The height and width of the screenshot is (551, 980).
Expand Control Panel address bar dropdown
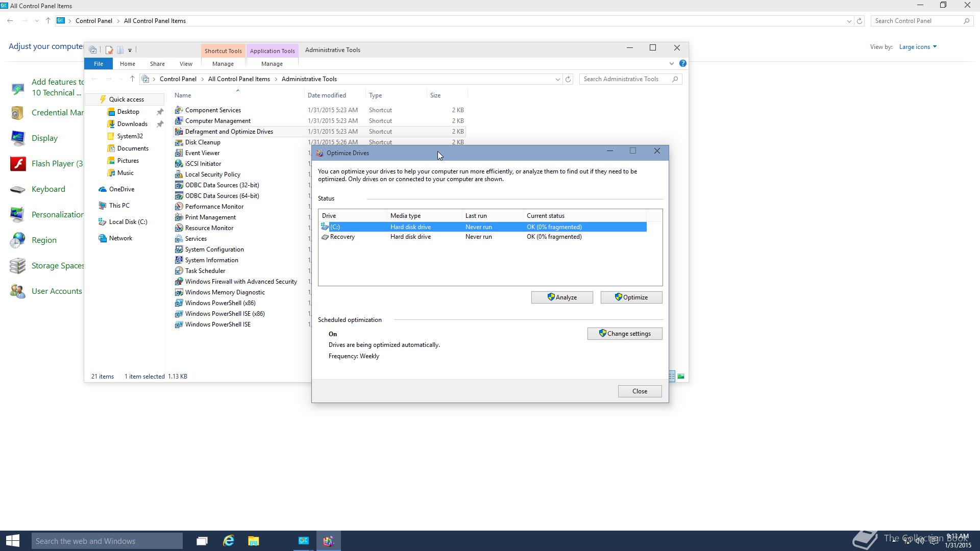[849, 21]
